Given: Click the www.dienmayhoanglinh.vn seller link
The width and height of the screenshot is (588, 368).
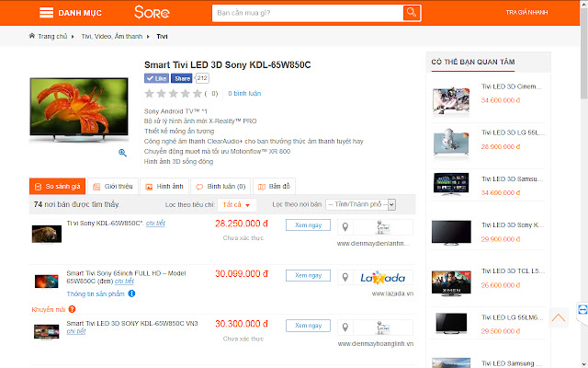Looking at the screenshot, I should [376, 343].
